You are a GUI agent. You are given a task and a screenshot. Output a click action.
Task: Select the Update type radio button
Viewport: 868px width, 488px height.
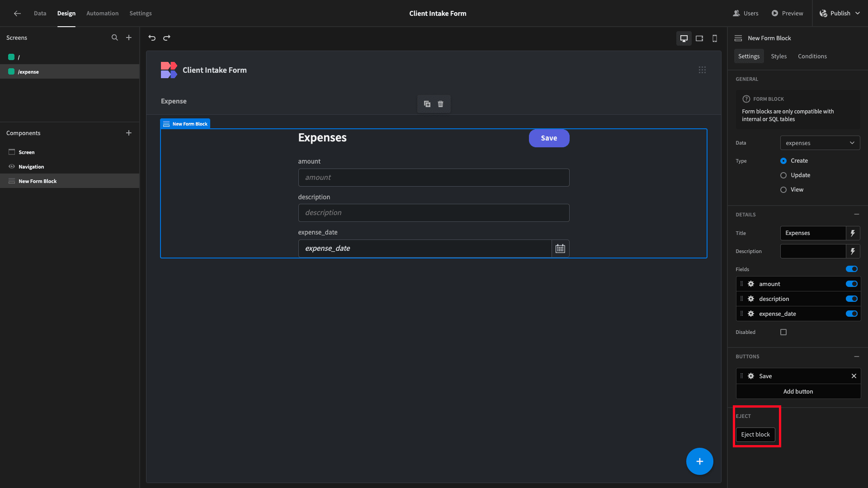(783, 175)
